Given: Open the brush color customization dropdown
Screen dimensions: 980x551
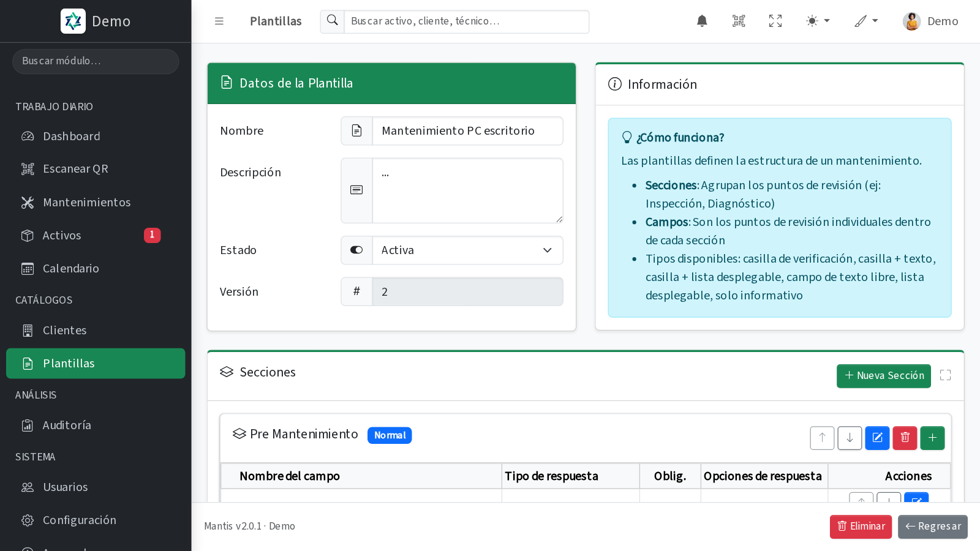Looking at the screenshot, I should coord(866,21).
